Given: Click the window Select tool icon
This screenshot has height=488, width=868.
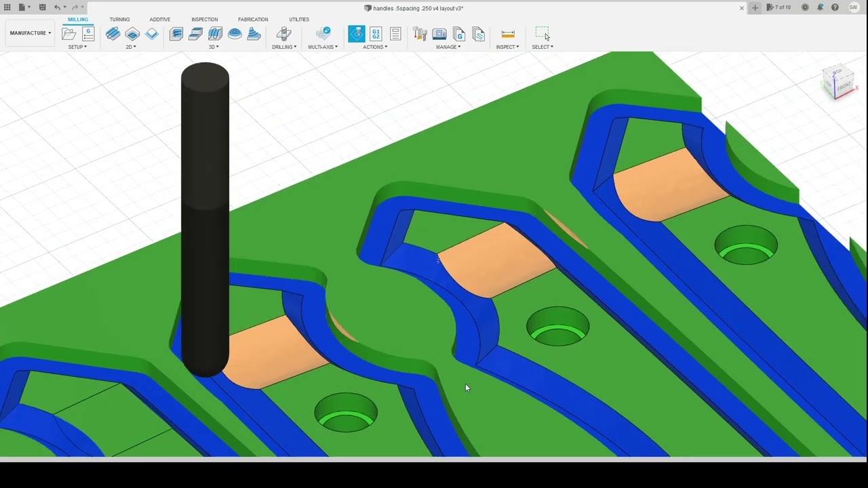Looking at the screenshot, I should coord(542,34).
